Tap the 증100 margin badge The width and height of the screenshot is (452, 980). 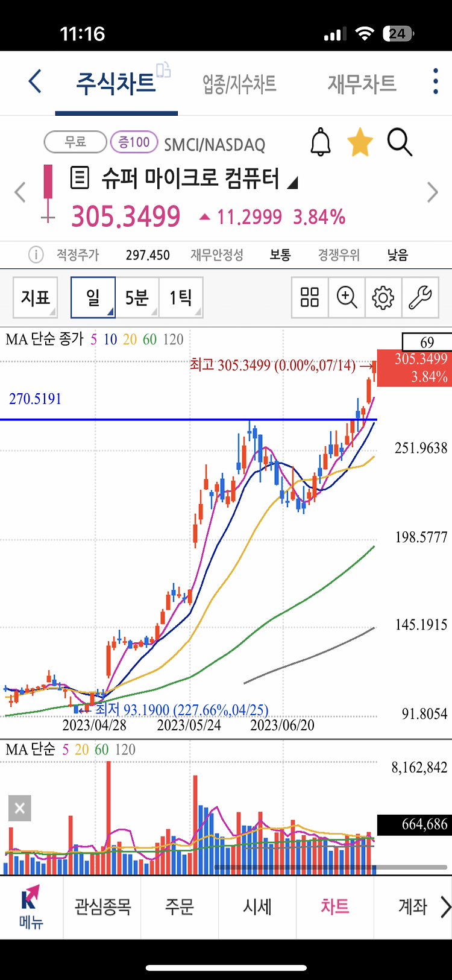tap(134, 142)
